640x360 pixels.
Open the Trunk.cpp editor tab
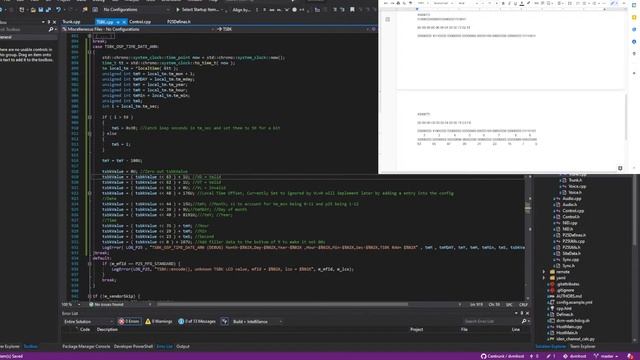pos(71,22)
